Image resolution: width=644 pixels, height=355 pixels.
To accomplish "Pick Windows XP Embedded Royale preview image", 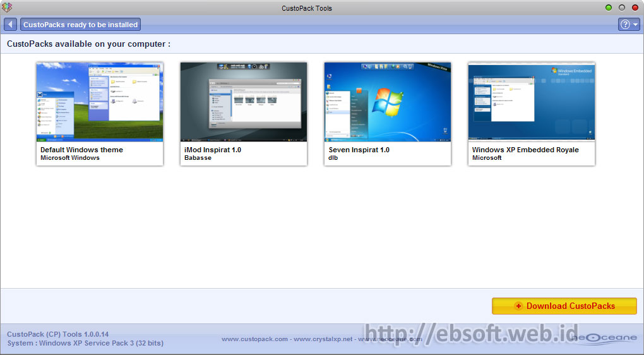I will 532,102.
